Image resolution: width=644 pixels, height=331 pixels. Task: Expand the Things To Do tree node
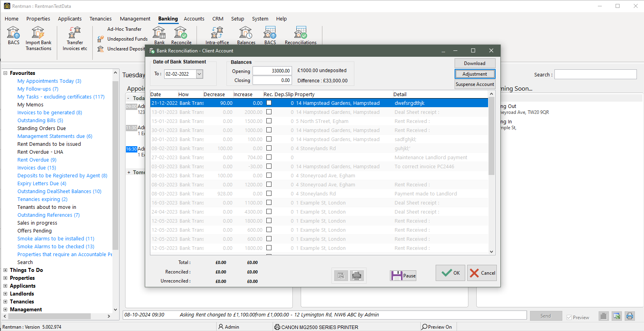point(5,270)
